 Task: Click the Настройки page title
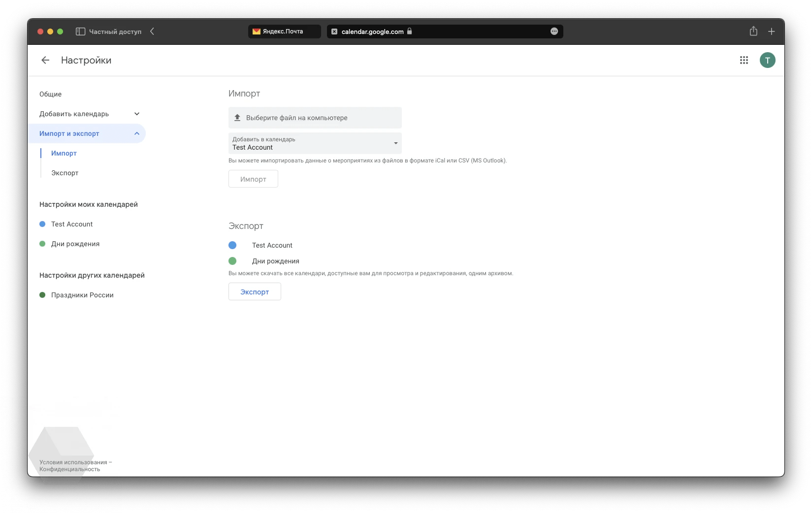point(86,60)
